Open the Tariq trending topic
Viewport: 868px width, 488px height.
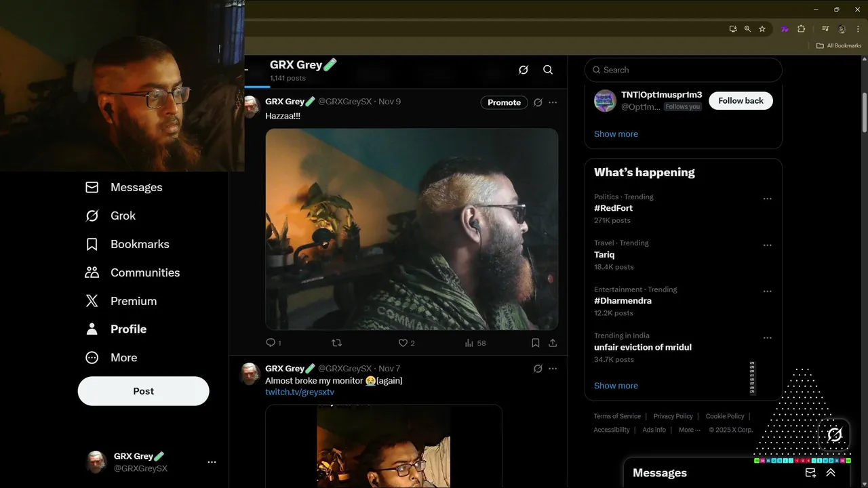604,255
